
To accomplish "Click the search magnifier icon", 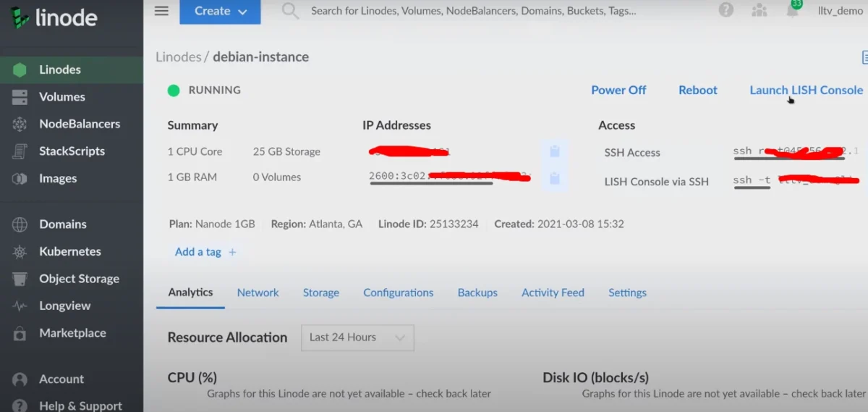I will tap(291, 11).
